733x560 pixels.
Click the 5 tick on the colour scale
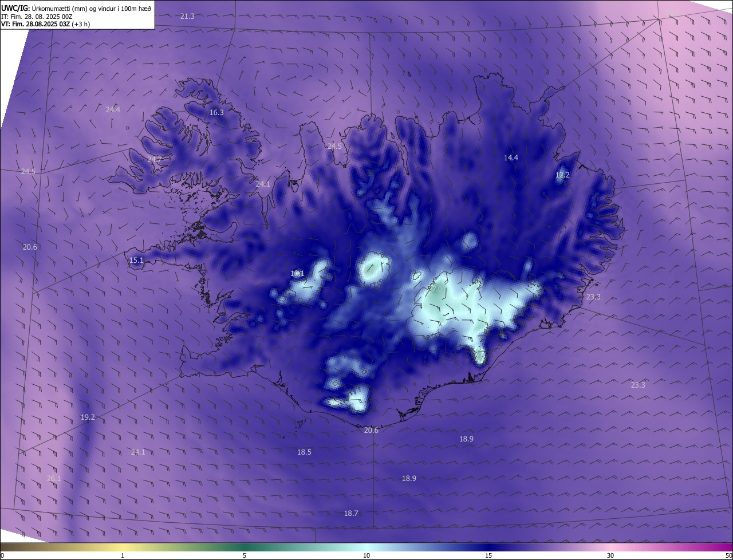(245, 555)
